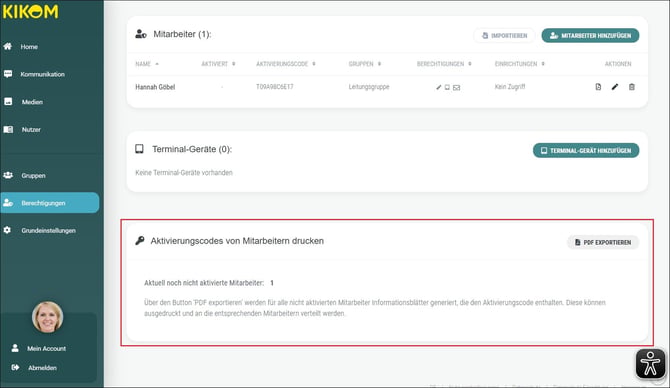Click the KIKOM logo

coord(30,12)
